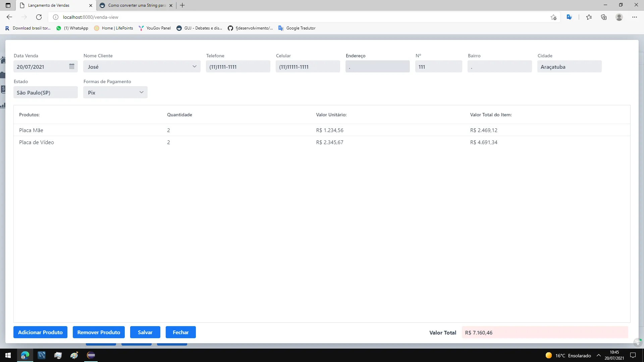Click the Remover Produto button

pos(99,332)
